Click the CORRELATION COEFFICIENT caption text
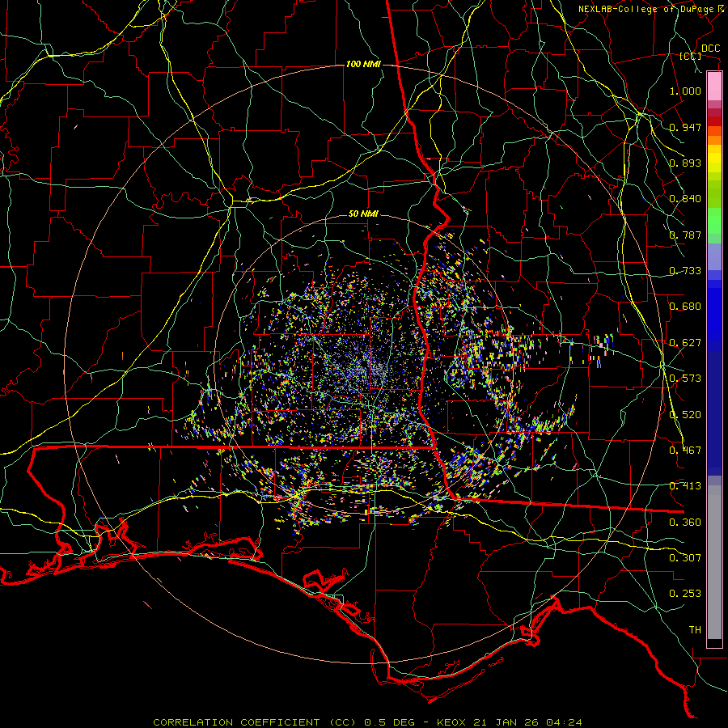 coord(236,722)
